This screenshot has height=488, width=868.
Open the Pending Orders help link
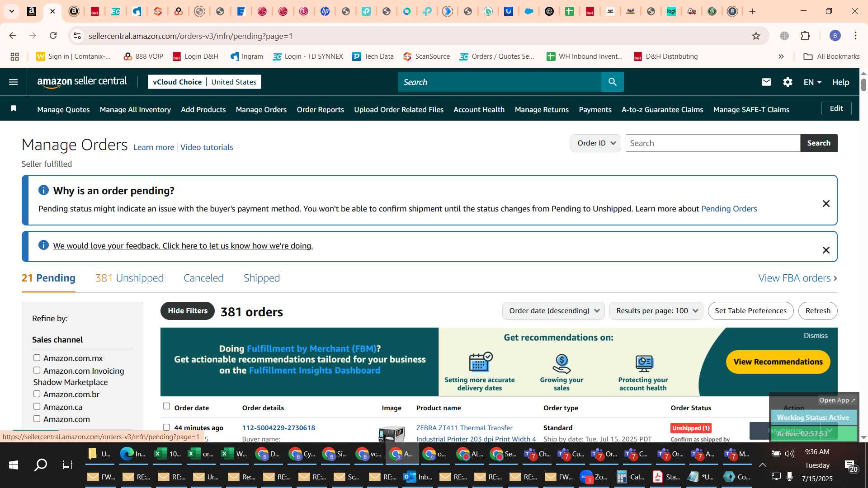729,209
